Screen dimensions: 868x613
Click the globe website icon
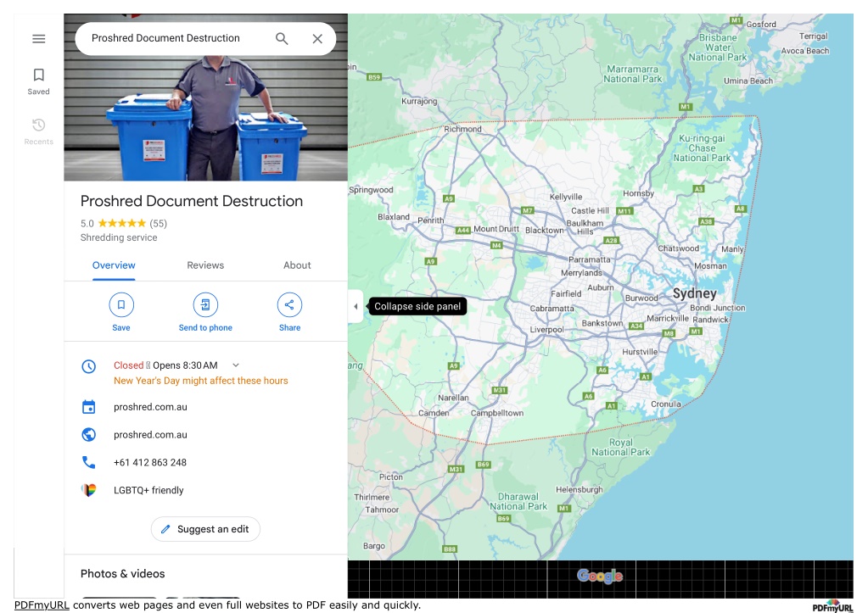[x=88, y=435]
